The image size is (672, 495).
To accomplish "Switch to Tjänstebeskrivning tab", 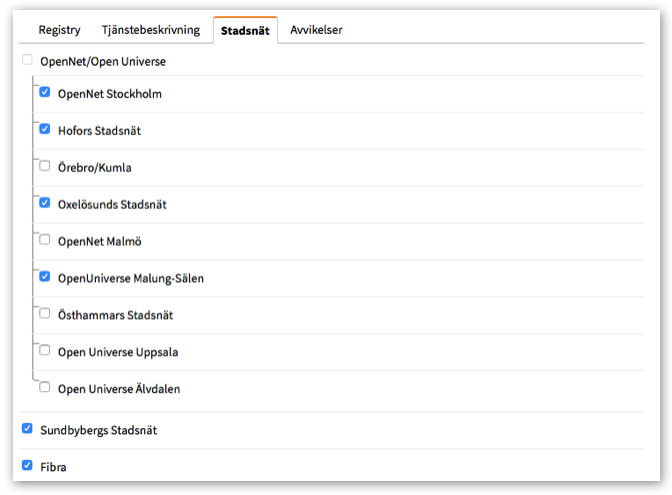I will tap(150, 30).
